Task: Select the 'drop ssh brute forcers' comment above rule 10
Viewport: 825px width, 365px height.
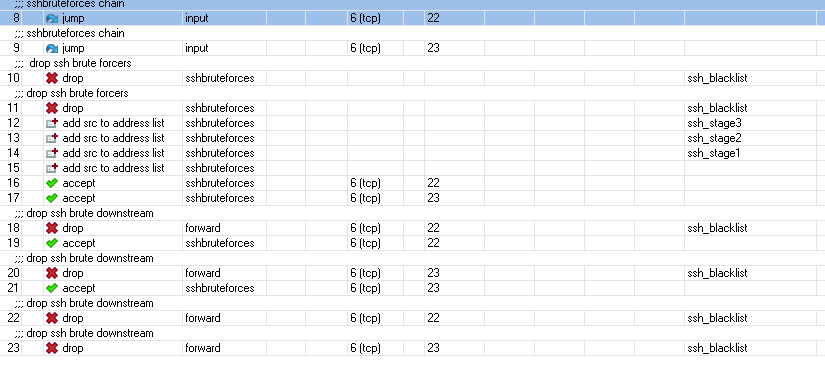Action: (x=73, y=63)
